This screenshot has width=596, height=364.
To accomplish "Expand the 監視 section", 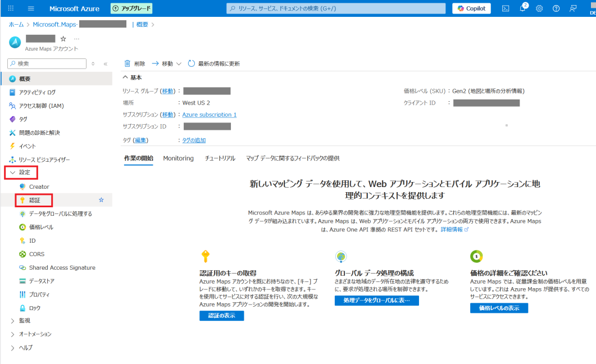I will point(12,321).
